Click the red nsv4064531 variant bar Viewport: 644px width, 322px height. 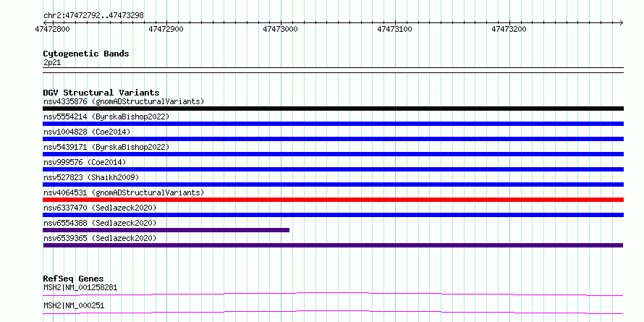pyautogui.click(x=333, y=200)
